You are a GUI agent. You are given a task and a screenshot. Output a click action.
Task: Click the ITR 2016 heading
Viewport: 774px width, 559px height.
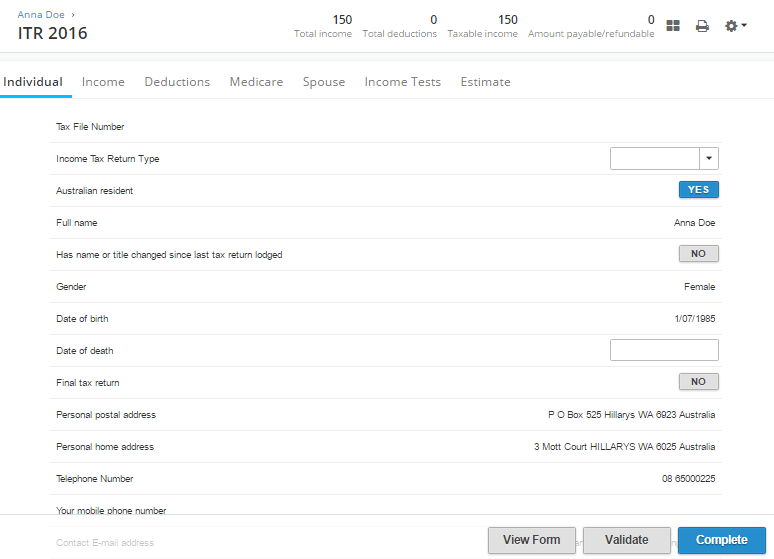(x=52, y=33)
